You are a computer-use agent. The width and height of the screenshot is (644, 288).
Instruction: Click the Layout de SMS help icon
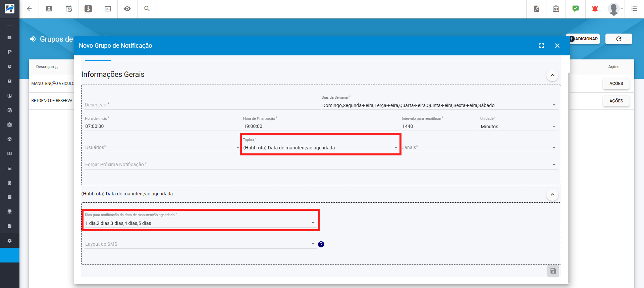[321, 244]
